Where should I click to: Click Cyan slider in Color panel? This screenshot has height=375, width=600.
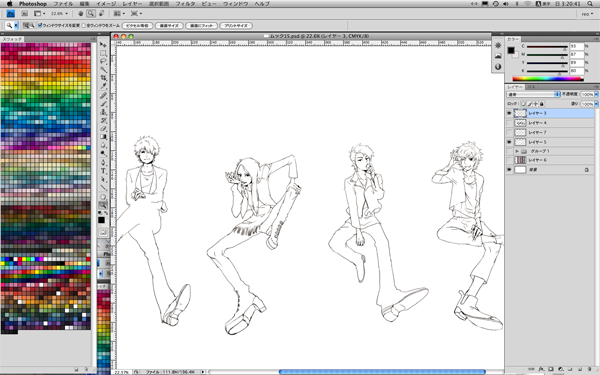pos(547,47)
